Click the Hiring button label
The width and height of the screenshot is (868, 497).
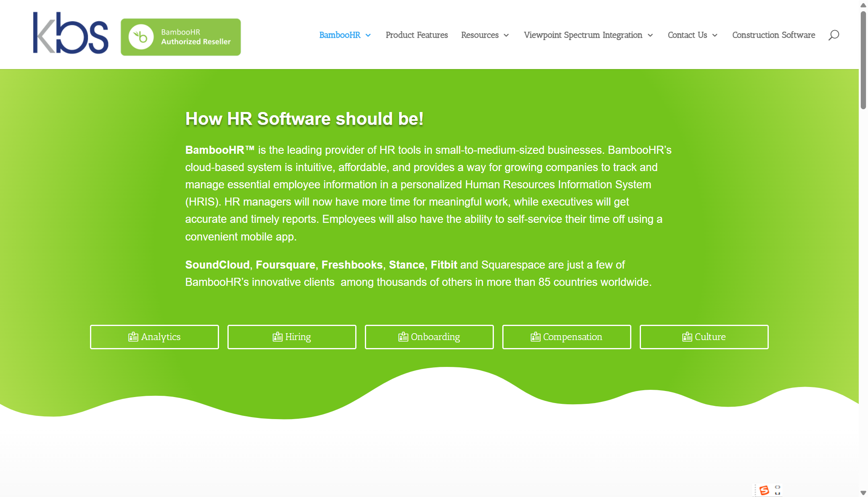[x=298, y=337]
